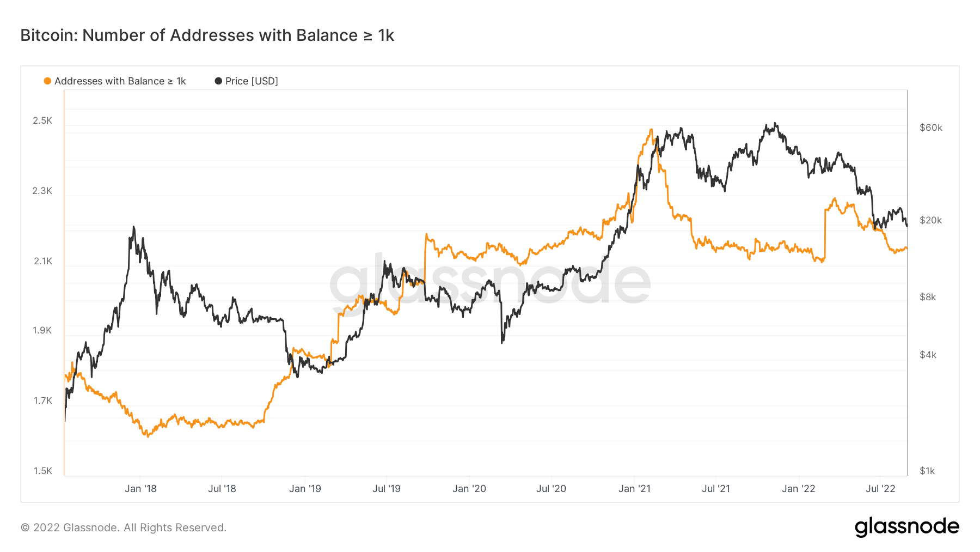Select the Jan '21 x-axis label
The image size is (980, 552).
pos(634,489)
